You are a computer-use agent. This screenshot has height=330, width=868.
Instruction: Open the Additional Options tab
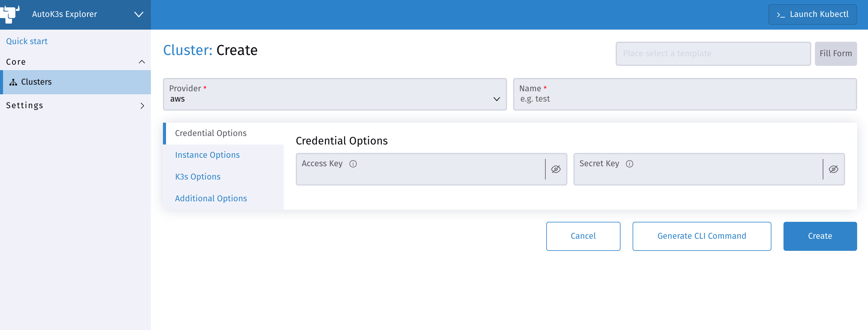tap(211, 199)
